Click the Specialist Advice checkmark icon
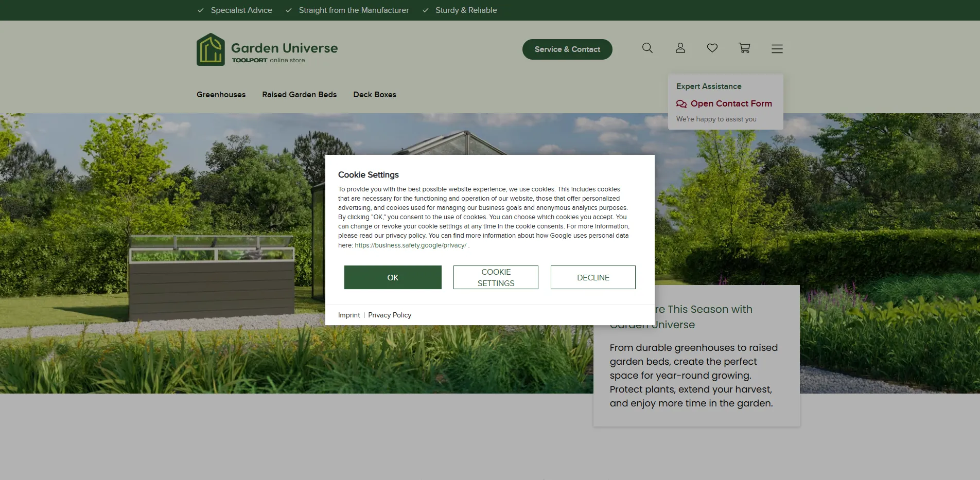The width and height of the screenshot is (980, 480). (x=201, y=10)
